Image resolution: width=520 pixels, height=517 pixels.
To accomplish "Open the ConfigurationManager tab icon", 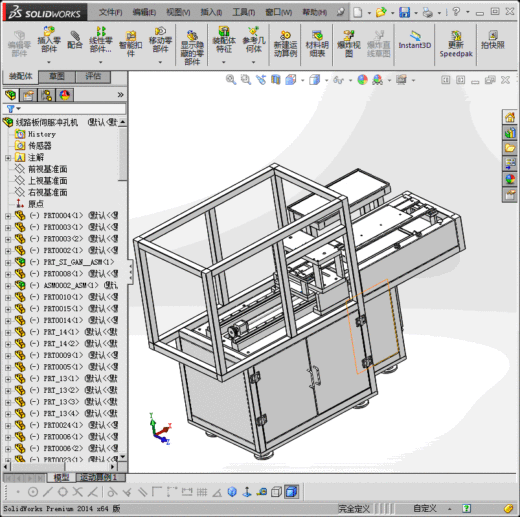I will 46,95.
